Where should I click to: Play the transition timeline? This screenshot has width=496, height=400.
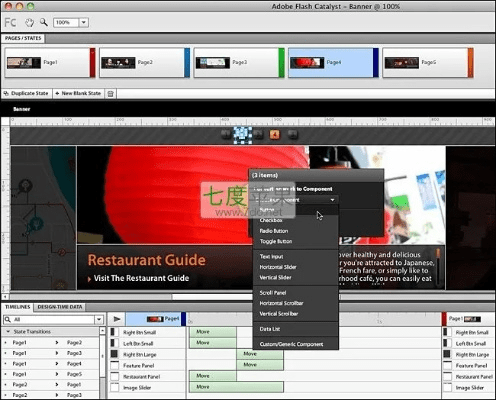tap(117, 319)
